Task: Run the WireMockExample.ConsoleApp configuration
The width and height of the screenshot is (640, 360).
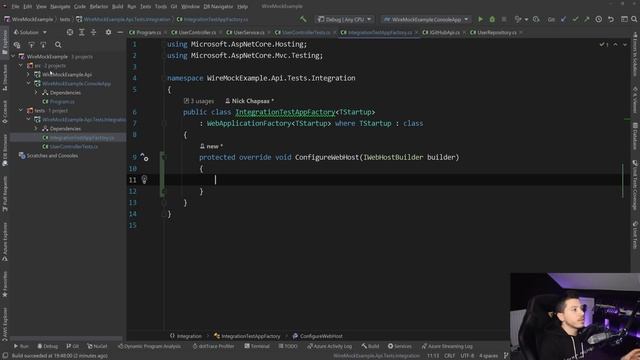Action: pos(480,19)
